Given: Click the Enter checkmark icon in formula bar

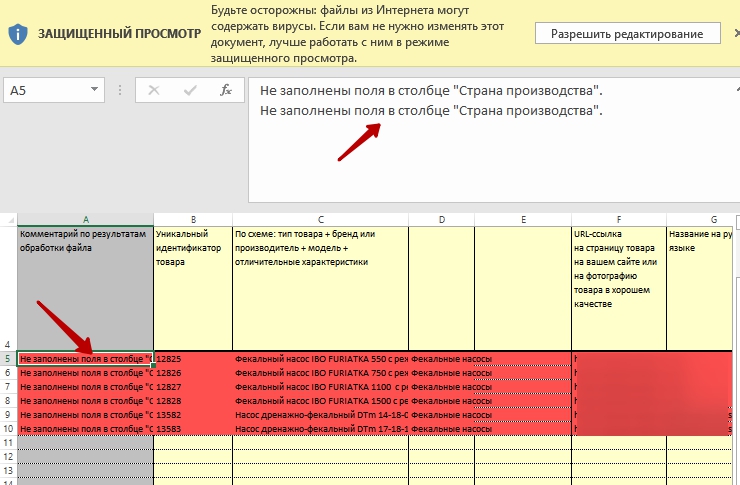Looking at the screenshot, I should (190, 90).
